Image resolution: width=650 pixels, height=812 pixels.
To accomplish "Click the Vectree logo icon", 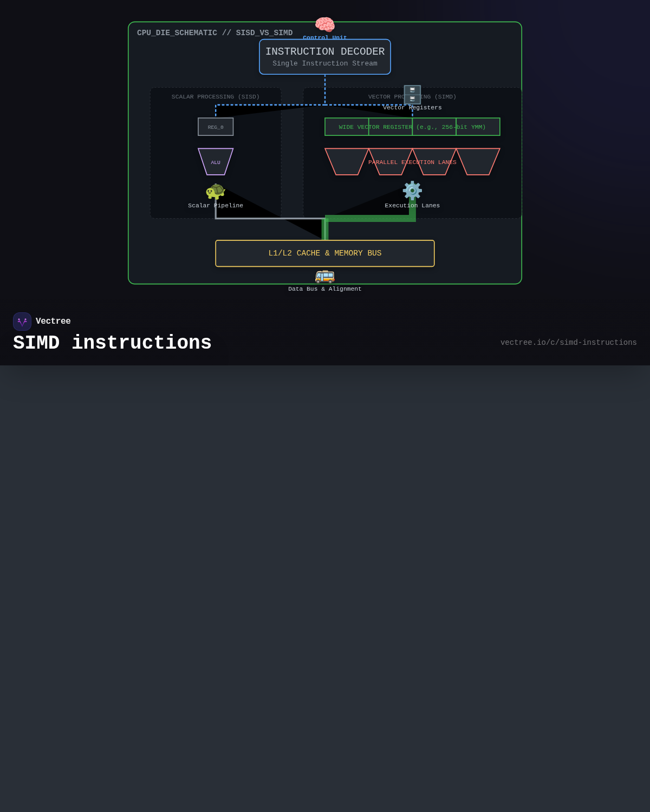I will pyautogui.click(x=22, y=321).
